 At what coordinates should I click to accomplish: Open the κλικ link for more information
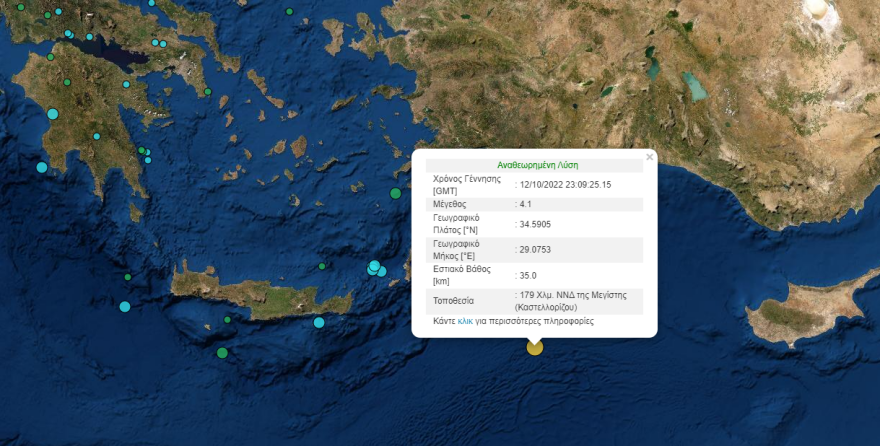[465, 321]
